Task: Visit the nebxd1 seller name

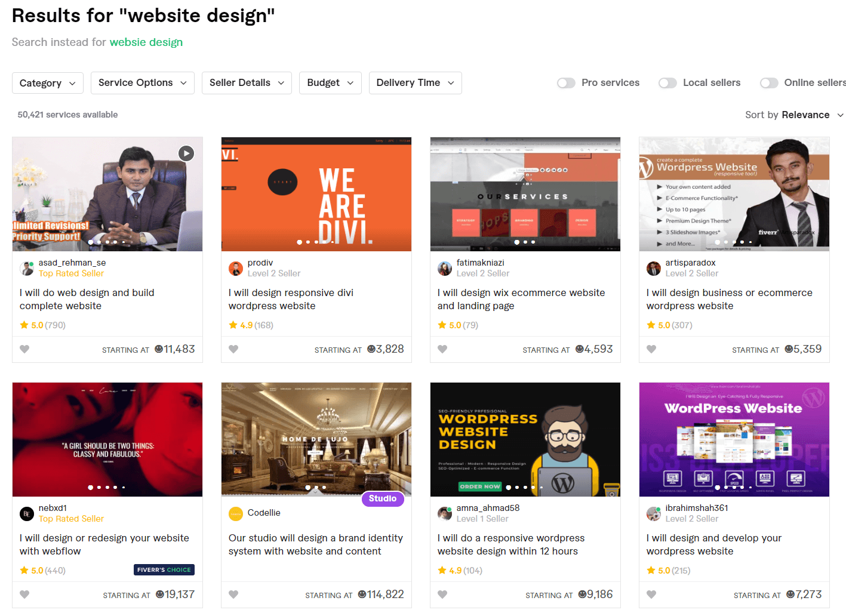Action: coord(53,508)
